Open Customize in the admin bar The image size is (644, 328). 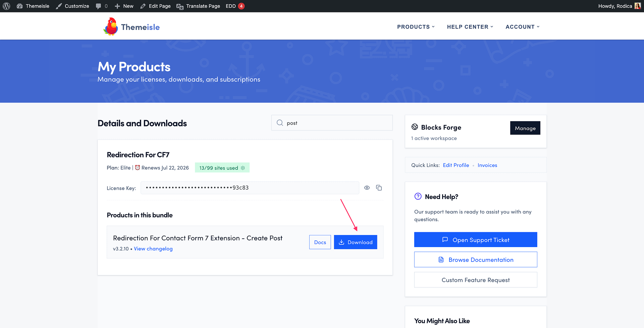tap(72, 6)
